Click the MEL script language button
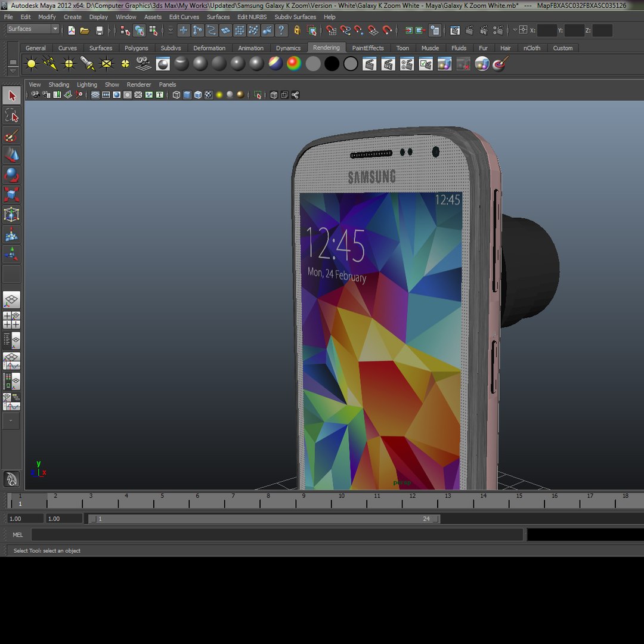Image resolution: width=644 pixels, height=644 pixels. click(18, 535)
